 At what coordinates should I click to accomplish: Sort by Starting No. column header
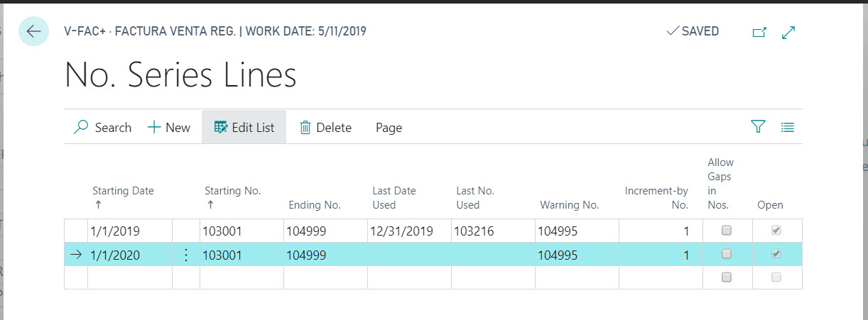232,191
